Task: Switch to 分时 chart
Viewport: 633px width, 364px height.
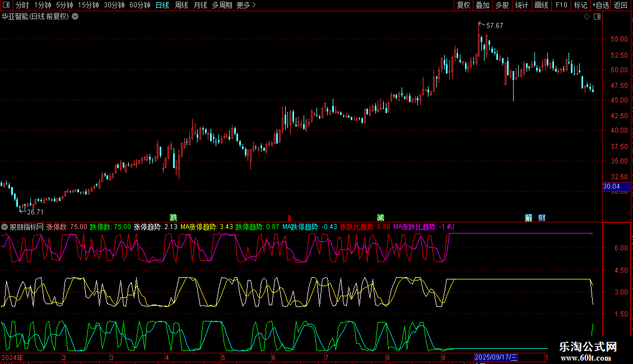Action: point(22,5)
